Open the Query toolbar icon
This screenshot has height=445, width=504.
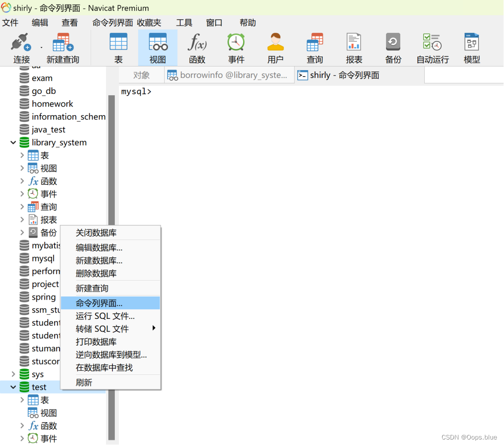[x=315, y=42]
